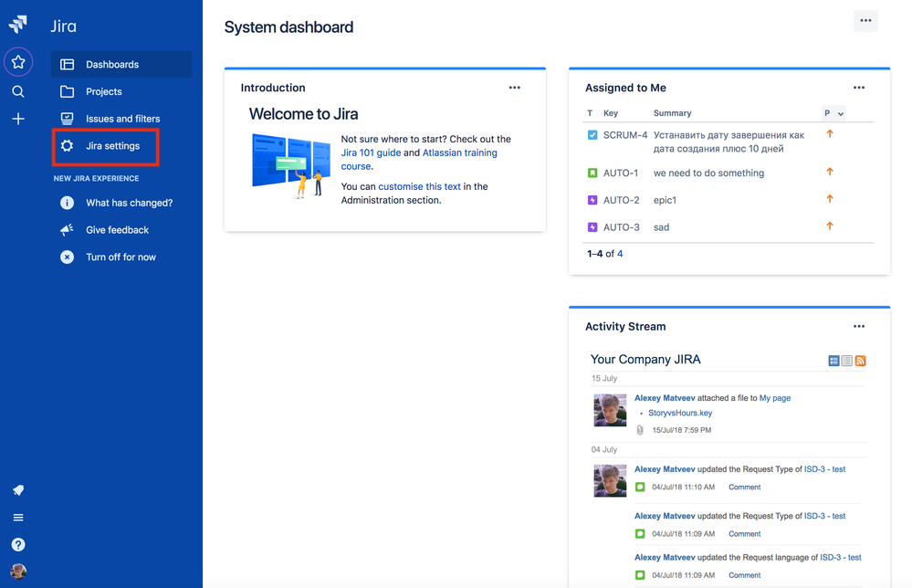The height and width of the screenshot is (588, 912).
Task: Click the SCRUM-4 priority arrow icon
Action: coord(830,134)
